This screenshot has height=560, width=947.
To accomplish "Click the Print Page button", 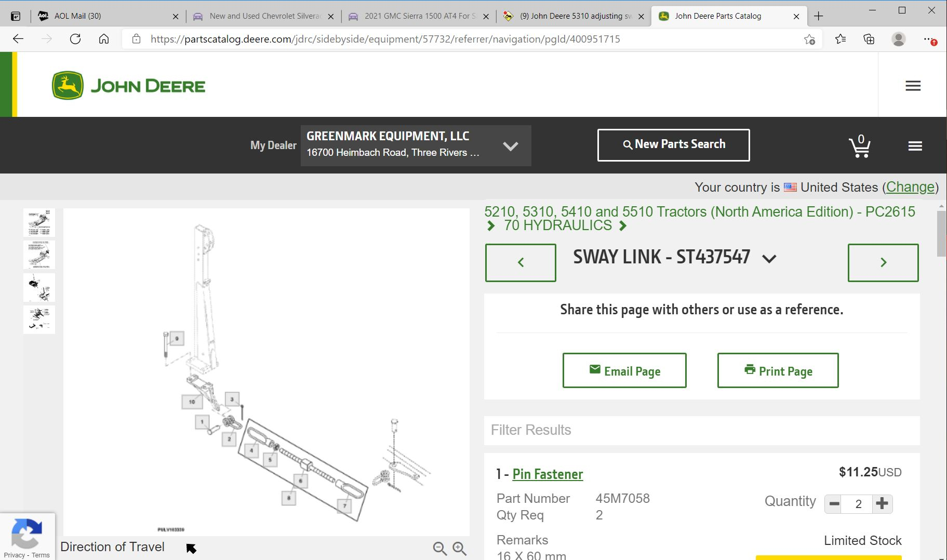I will pyautogui.click(x=778, y=370).
